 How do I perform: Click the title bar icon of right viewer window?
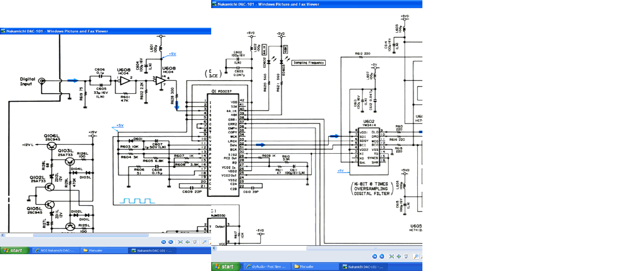(214, 4)
